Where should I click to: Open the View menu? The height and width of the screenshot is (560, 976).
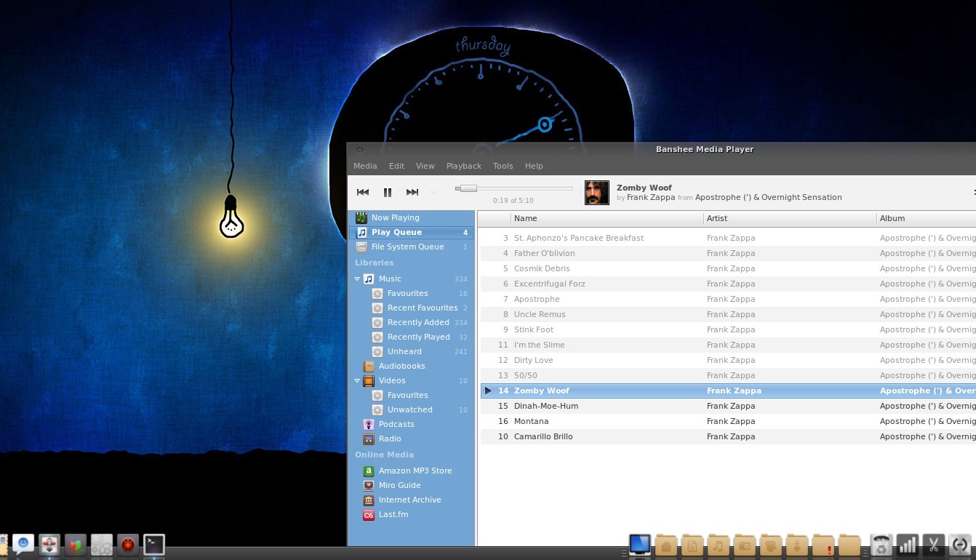coord(425,166)
